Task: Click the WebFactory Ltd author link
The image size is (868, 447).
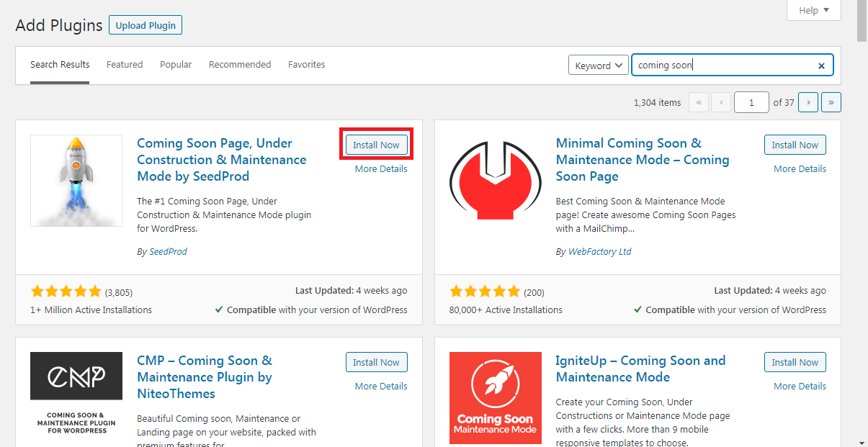Action: point(600,252)
